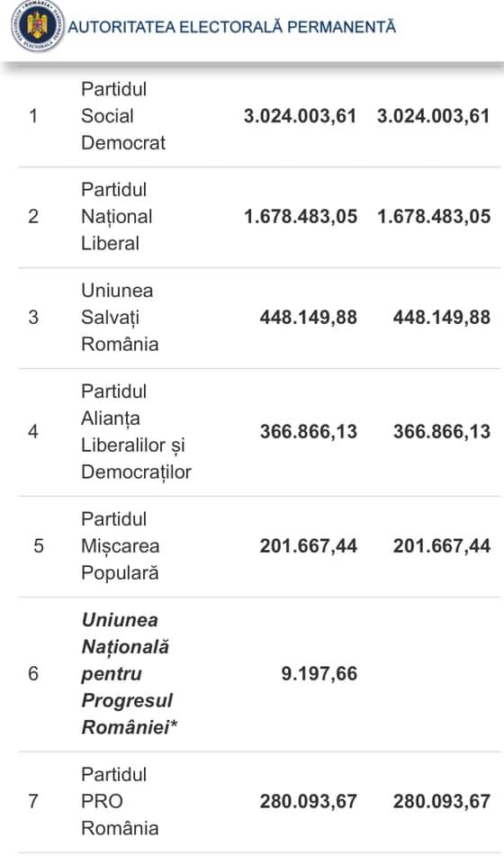This screenshot has height=864, width=504.
Task: Click row number 1 cell
Action: [x=33, y=116]
